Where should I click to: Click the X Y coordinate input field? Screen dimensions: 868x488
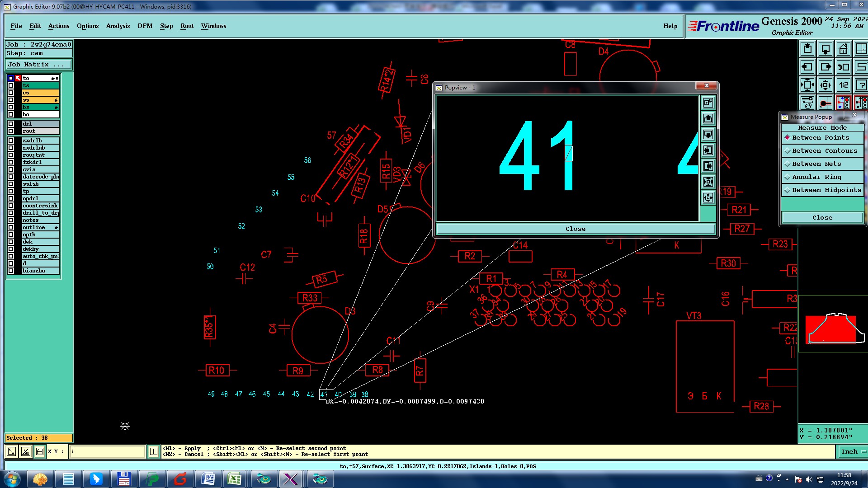[x=108, y=451]
